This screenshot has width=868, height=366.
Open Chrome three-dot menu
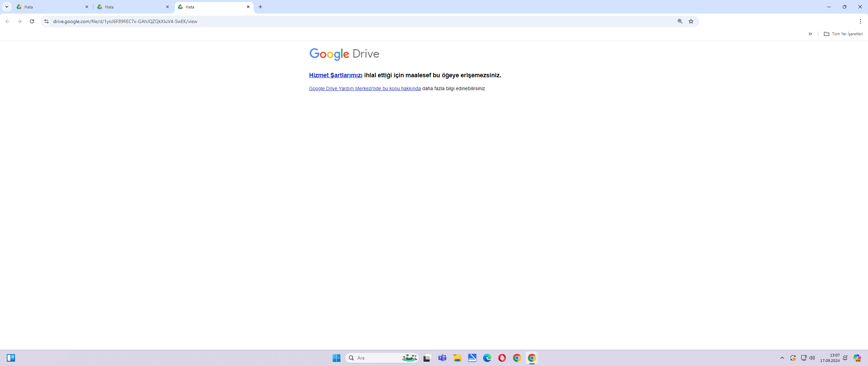pos(861,21)
